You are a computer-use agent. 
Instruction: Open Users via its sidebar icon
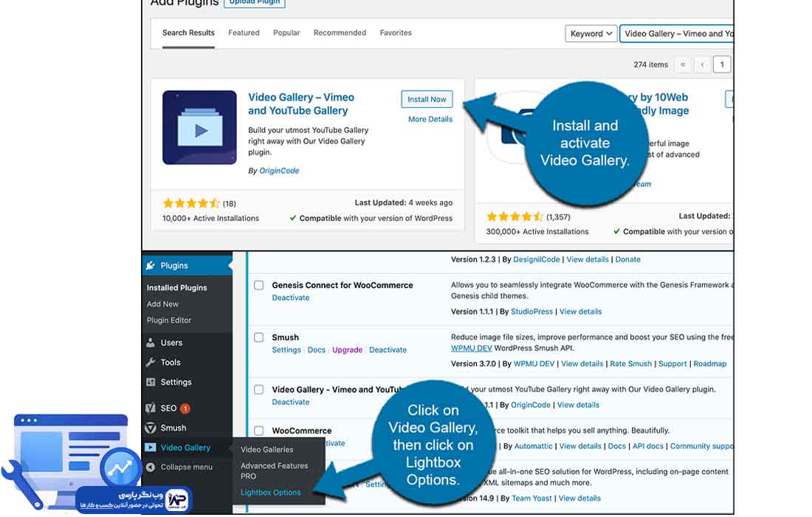(x=151, y=343)
